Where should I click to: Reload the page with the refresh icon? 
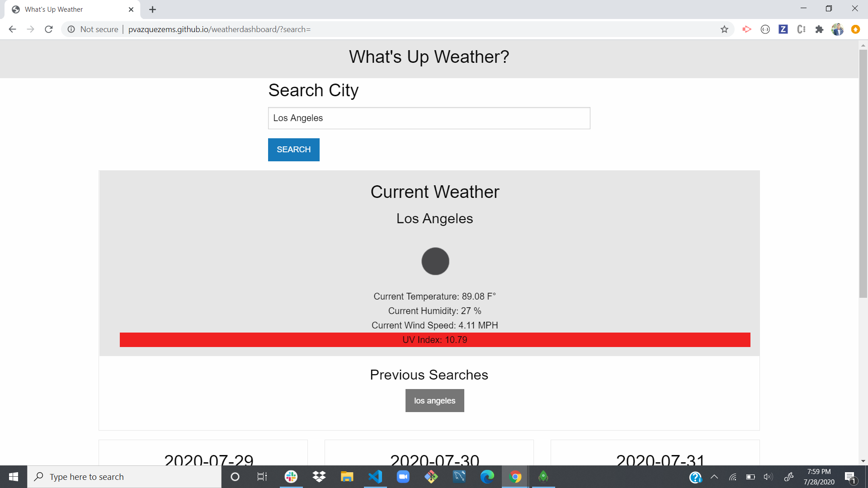pyautogui.click(x=49, y=29)
